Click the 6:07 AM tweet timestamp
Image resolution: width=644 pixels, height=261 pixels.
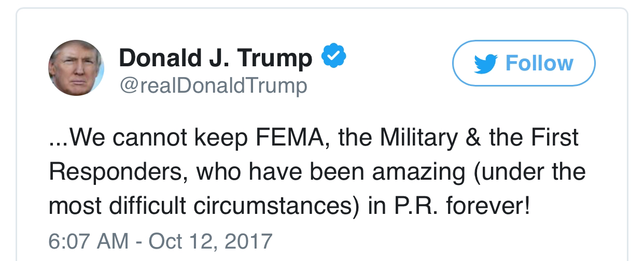tap(88, 241)
